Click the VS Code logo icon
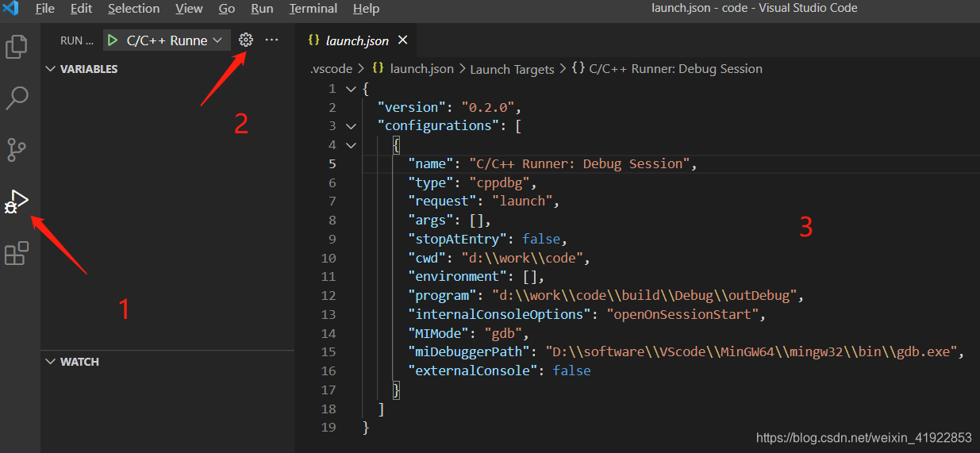Screen dimensions: 980x453 coord(11,9)
